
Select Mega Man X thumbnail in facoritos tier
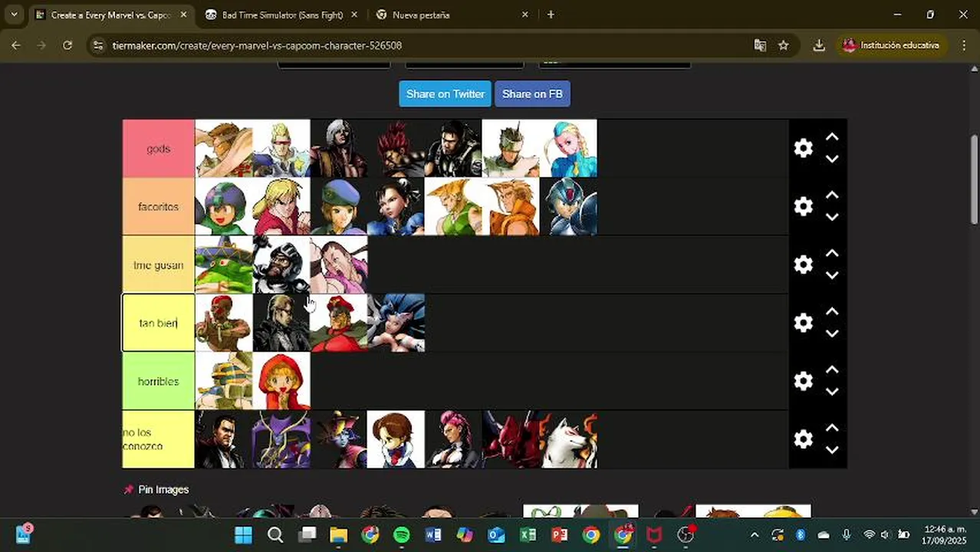568,206
